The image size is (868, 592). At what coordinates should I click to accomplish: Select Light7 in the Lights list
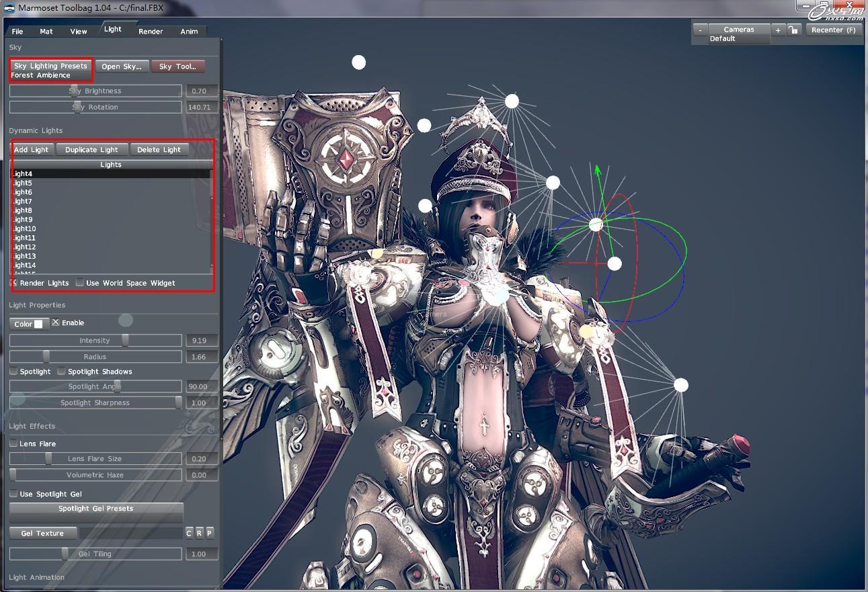111,201
